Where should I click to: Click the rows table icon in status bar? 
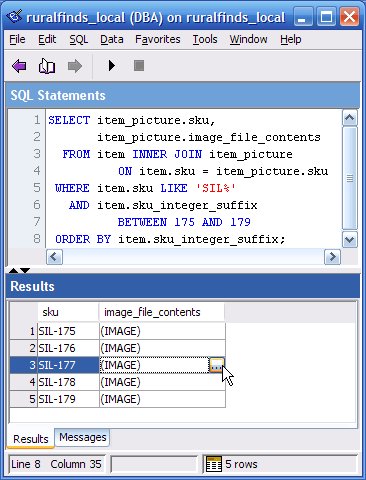214,464
